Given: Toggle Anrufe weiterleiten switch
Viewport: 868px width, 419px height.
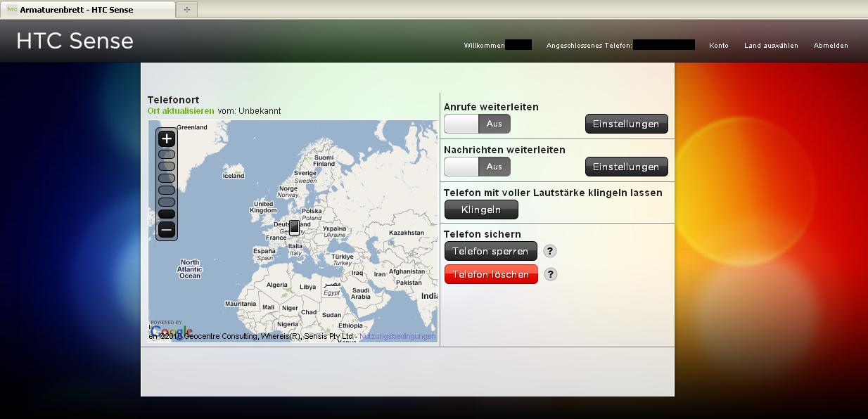Looking at the screenshot, I should 477,124.
